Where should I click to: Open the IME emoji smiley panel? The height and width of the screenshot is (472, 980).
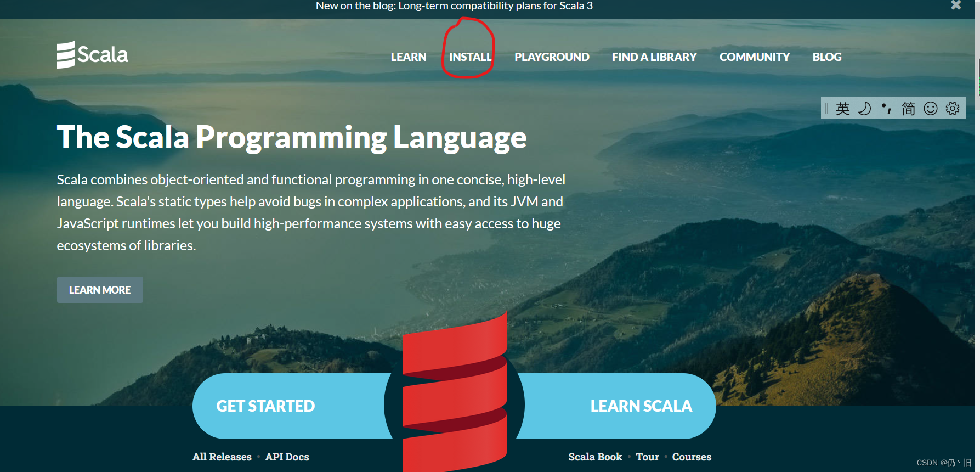[931, 109]
